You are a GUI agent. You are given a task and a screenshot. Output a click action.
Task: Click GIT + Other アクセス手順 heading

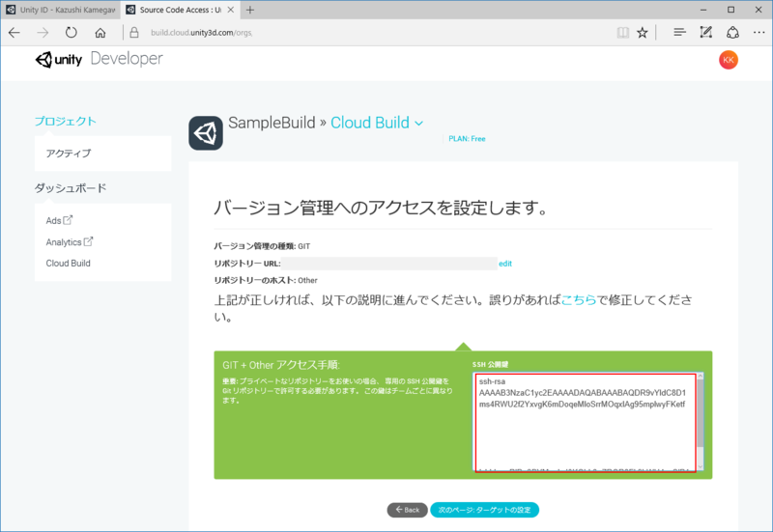point(281,365)
